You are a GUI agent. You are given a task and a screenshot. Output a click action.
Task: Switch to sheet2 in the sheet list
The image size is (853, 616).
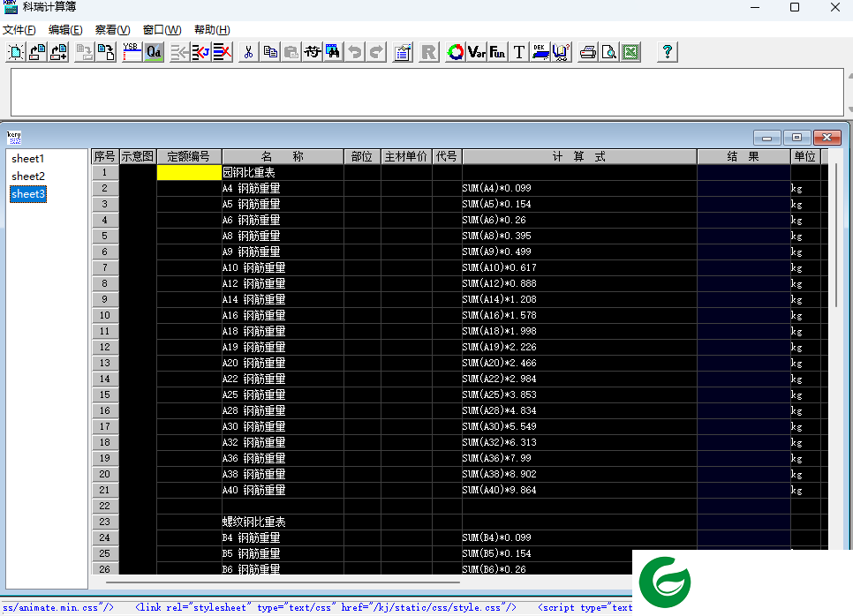28,177
